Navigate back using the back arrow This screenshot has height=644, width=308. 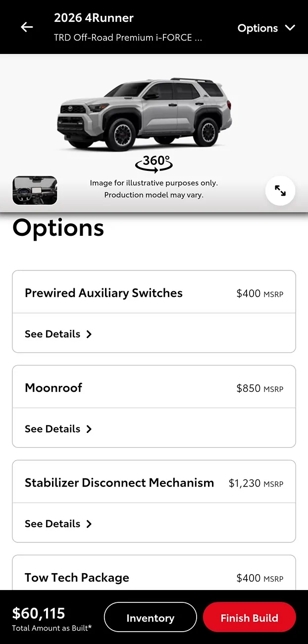[26, 27]
